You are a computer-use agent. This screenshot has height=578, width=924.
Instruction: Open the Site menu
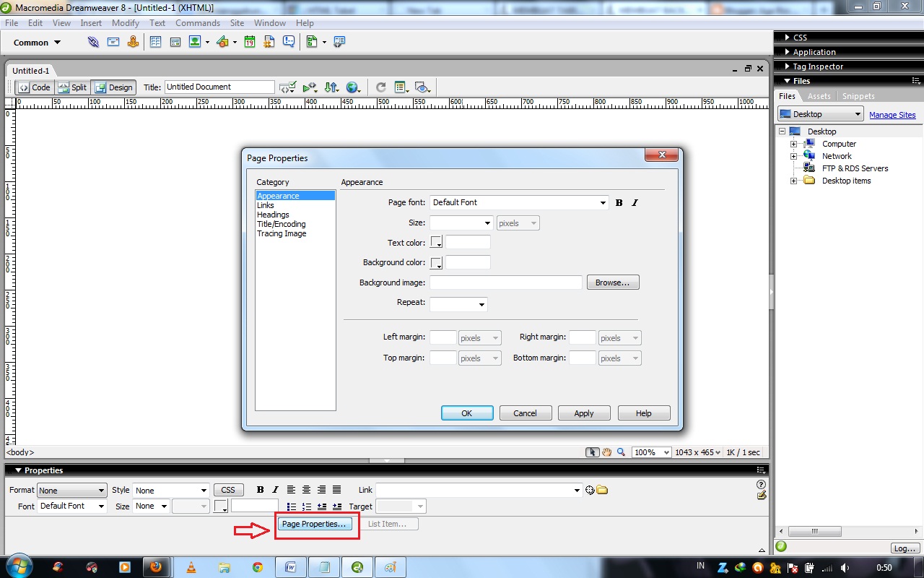click(x=237, y=23)
